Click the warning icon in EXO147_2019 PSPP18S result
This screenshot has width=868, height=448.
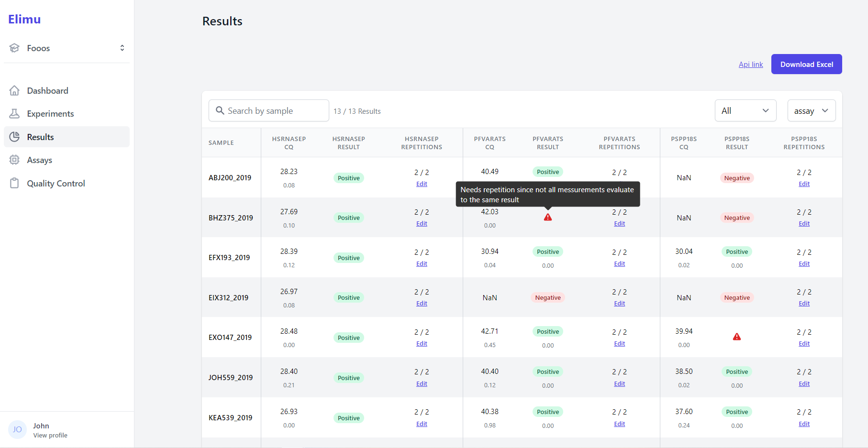(x=737, y=337)
